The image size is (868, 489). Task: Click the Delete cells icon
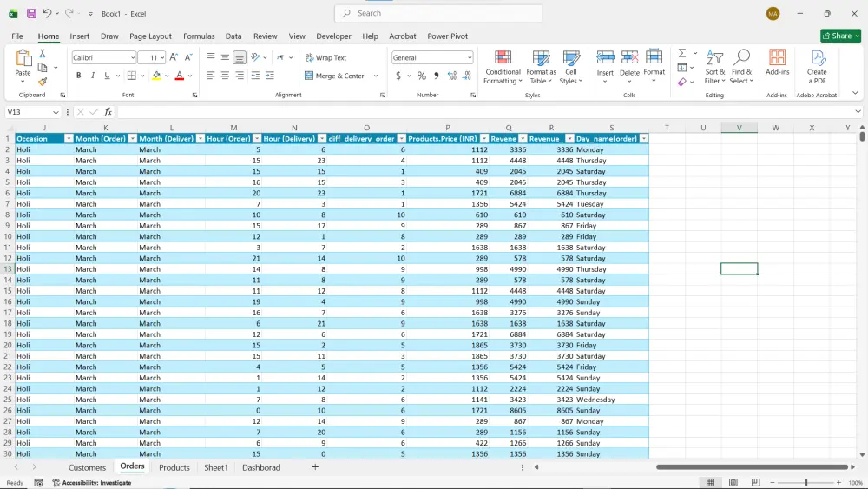coord(629,57)
